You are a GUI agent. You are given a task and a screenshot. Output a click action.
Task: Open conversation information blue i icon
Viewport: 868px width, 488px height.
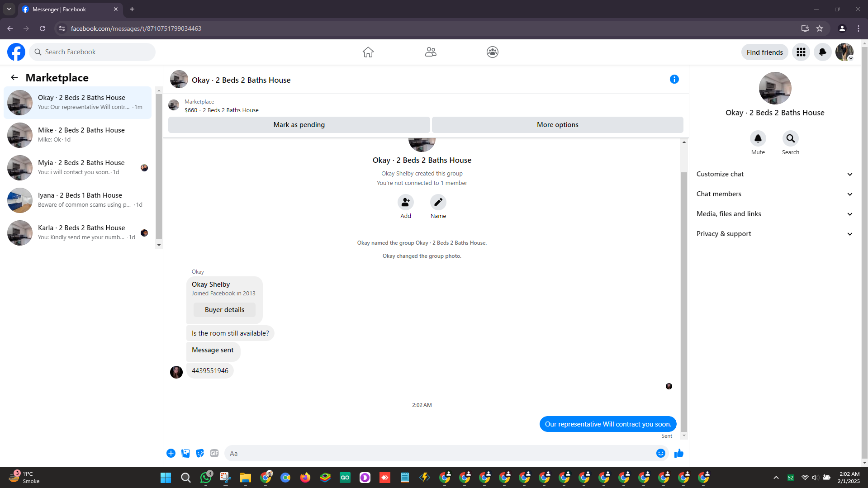point(674,79)
